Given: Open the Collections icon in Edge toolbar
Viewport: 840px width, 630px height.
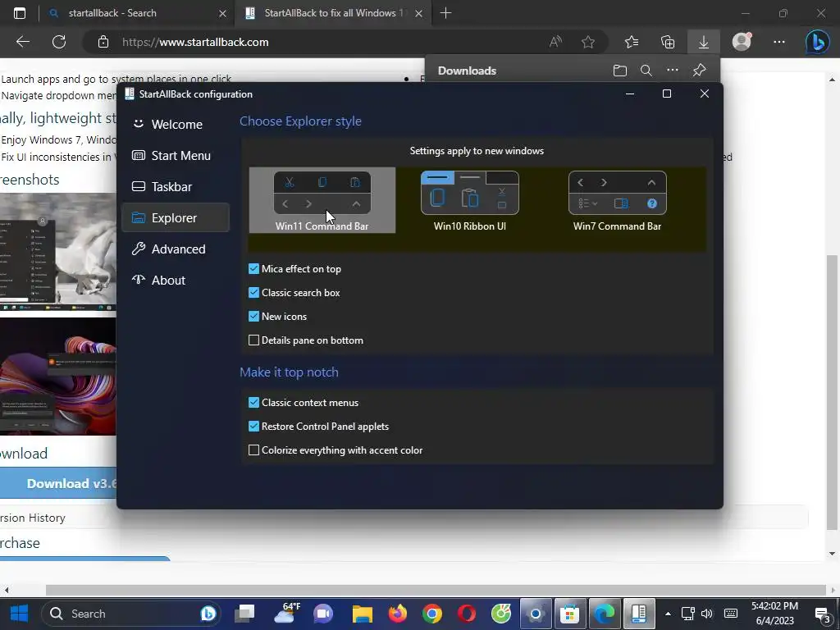Looking at the screenshot, I should [668, 42].
